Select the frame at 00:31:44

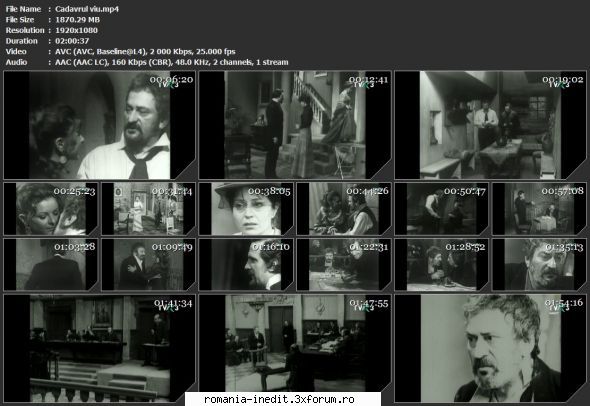[x=149, y=209]
